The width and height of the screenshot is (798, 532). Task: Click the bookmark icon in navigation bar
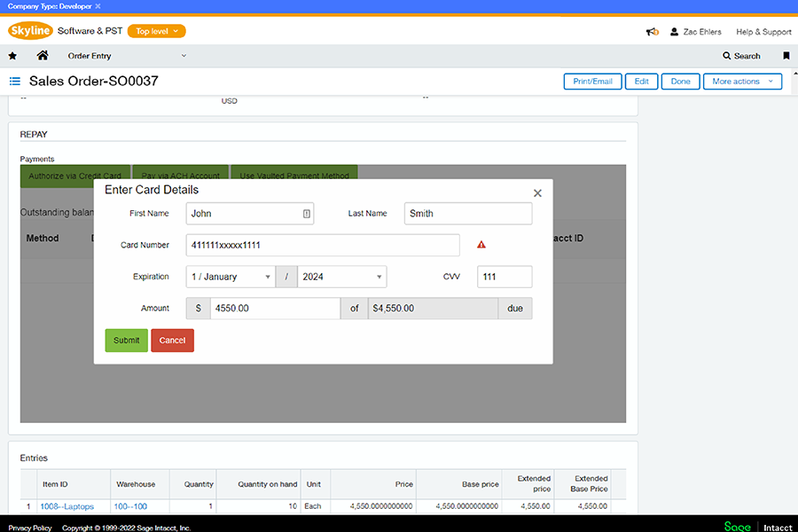(x=786, y=56)
